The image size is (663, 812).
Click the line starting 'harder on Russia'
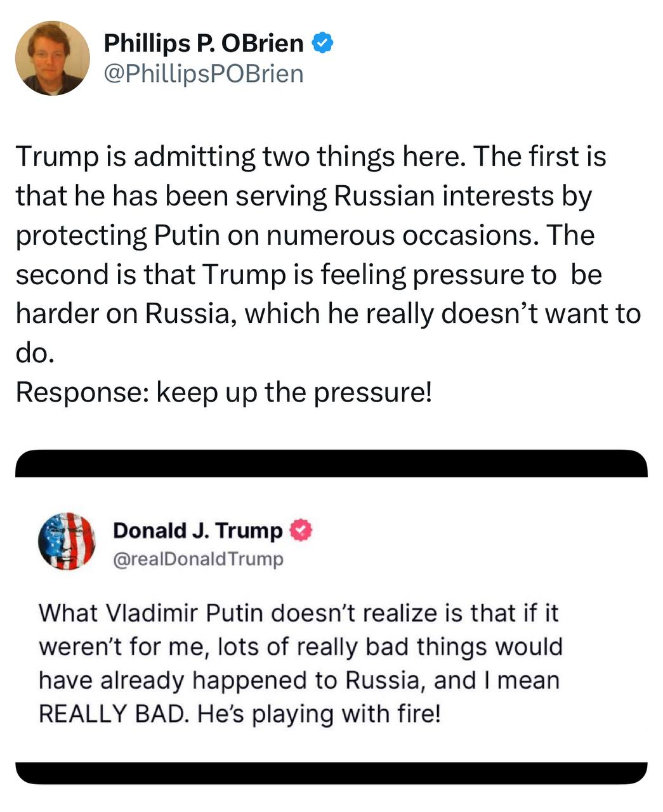click(328, 313)
